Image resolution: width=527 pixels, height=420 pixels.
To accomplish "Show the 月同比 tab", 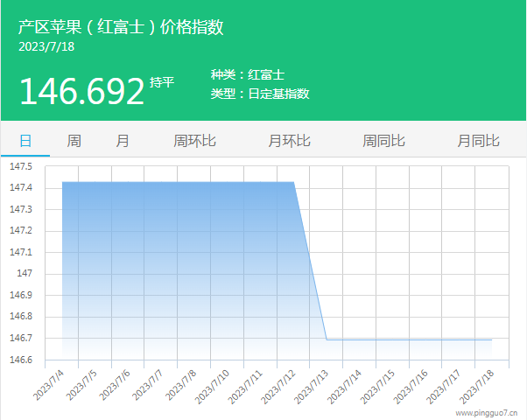I will pos(478,140).
